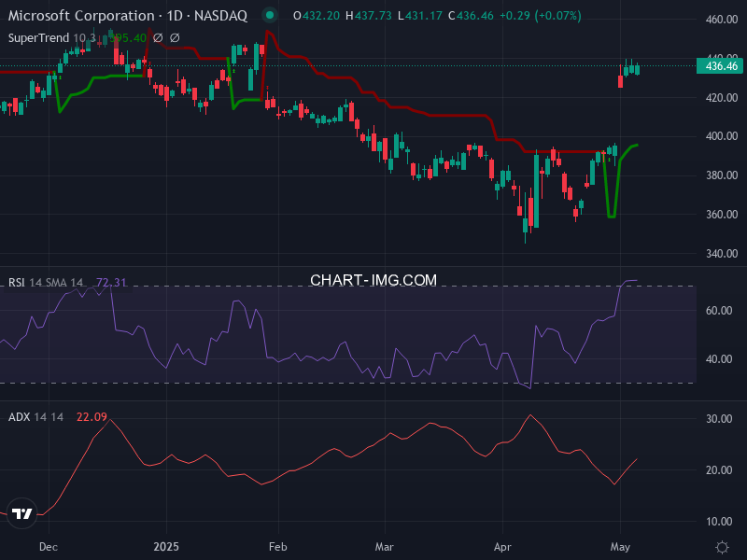Click the 420.00 price axis label
The image size is (747, 560).
[x=722, y=98]
